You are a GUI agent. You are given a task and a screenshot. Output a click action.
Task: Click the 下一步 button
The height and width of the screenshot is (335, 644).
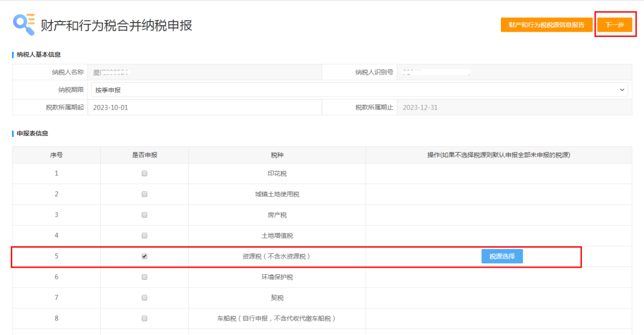[x=614, y=24]
